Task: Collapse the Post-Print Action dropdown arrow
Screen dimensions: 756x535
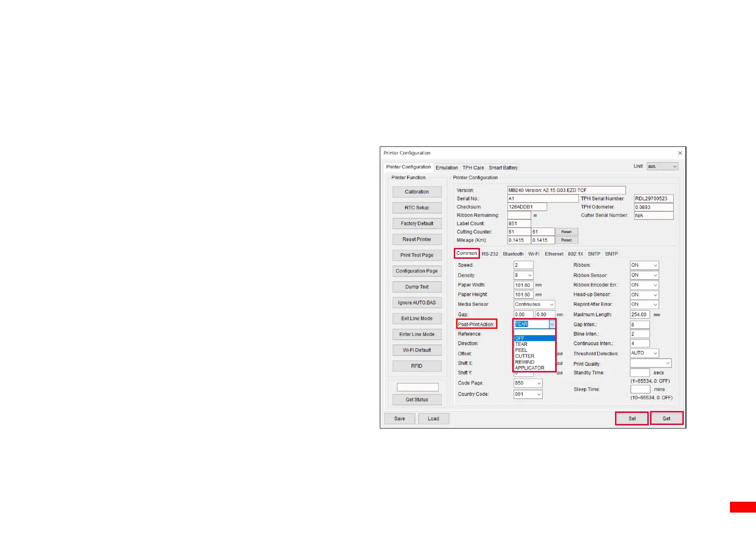Action: 552,324
